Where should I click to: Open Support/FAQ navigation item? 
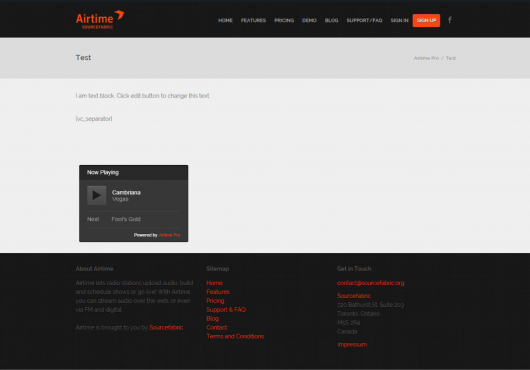pyautogui.click(x=364, y=20)
